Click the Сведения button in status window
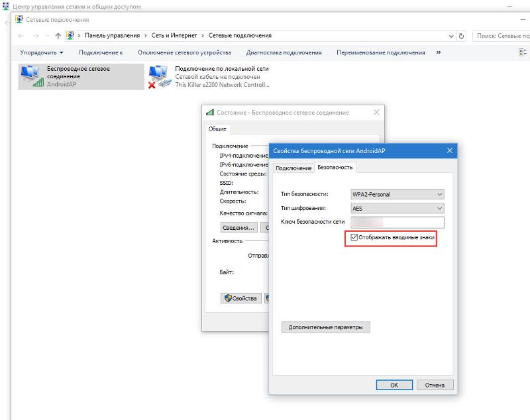Image resolution: width=530 pixels, height=420 pixels. pyautogui.click(x=238, y=228)
